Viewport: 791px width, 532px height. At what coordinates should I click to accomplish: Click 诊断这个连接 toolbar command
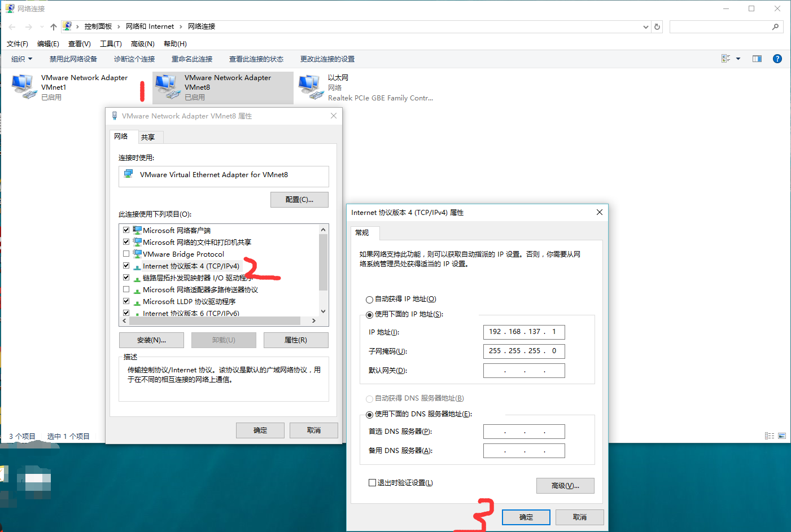(x=134, y=59)
